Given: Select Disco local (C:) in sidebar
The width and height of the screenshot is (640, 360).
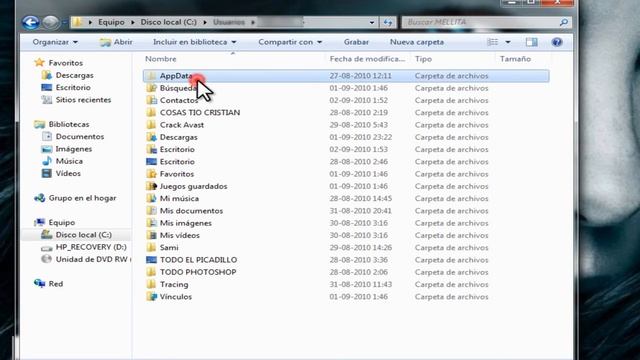Looking at the screenshot, I should click(x=84, y=235).
